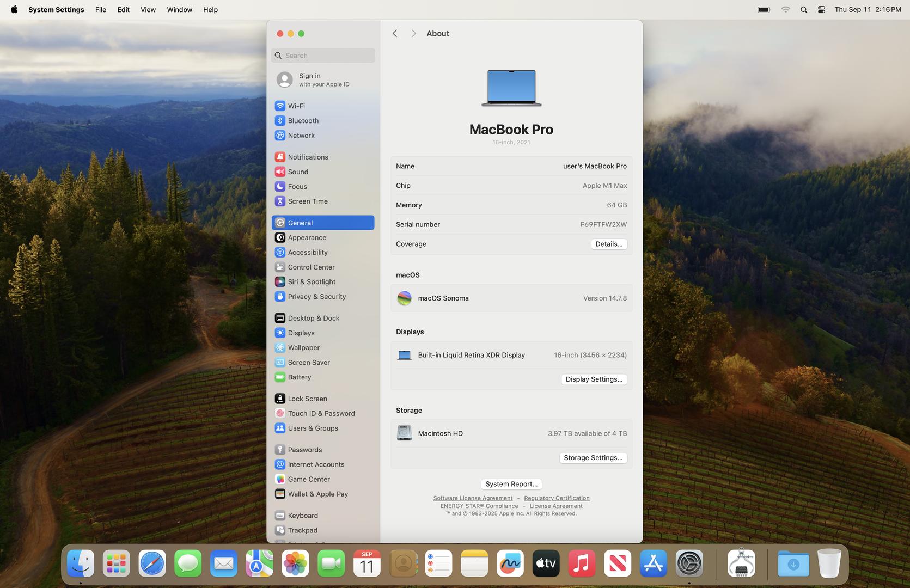Viewport: 910px width, 588px height.
Task: Open Software License Agreement link
Action: 473,498
